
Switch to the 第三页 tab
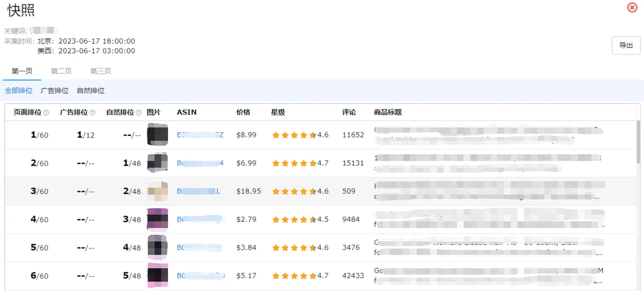(100, 71)
